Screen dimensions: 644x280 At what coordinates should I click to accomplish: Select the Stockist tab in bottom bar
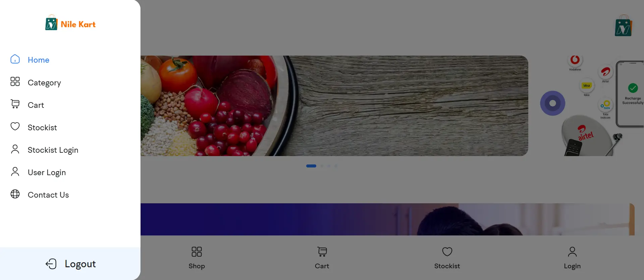point(447,258)
